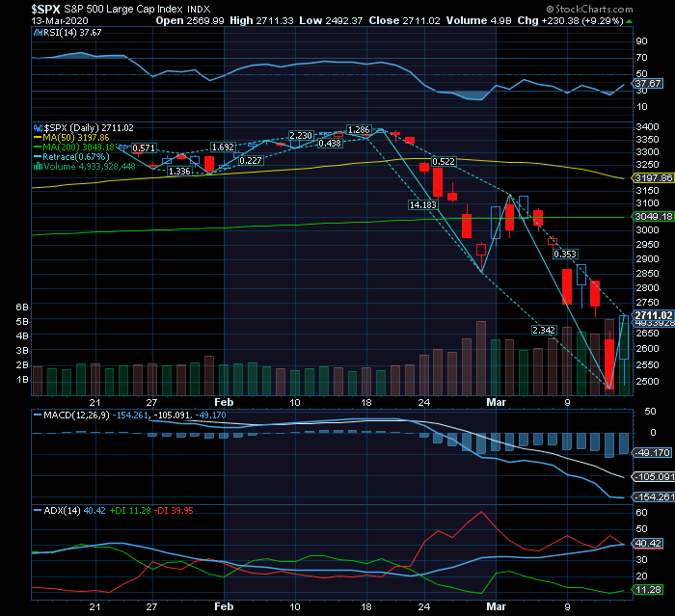
Task: Click the ADX(14) 40.42 legend label
Action: [75, 511]
